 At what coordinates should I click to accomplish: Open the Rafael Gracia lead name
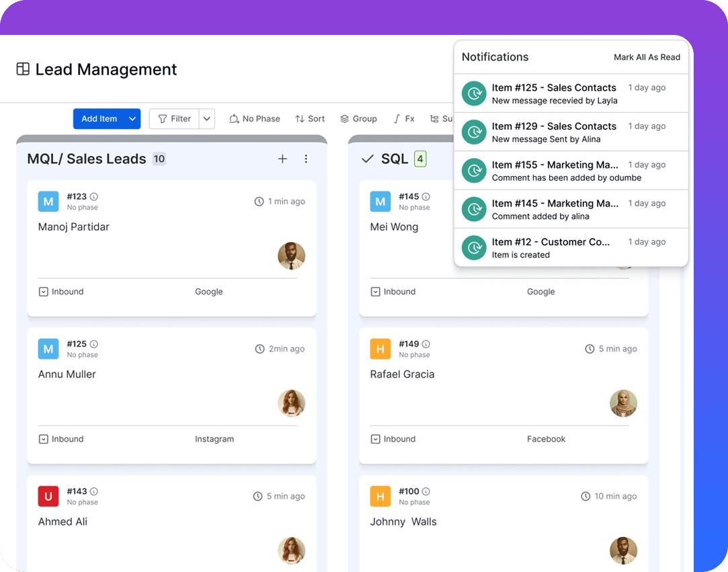tap(402, 374)
